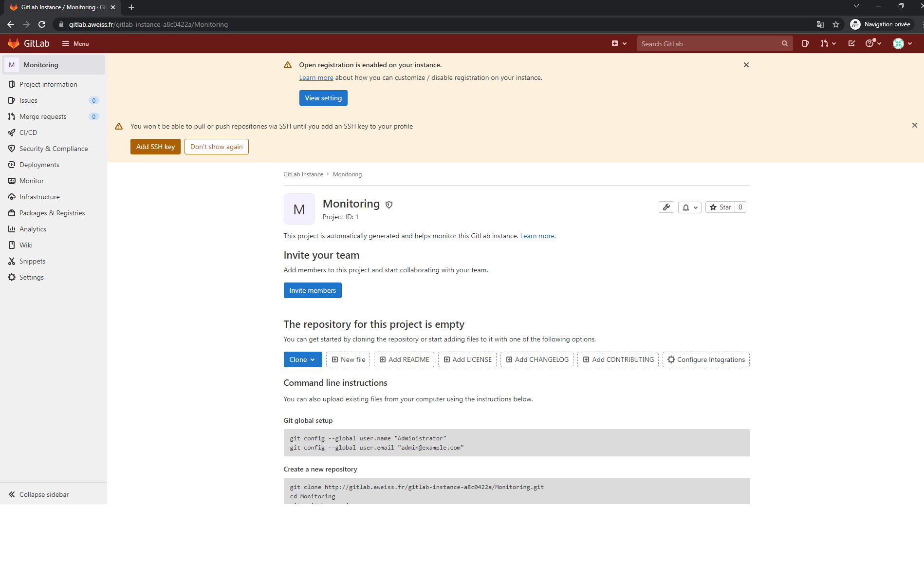Click Learn more link in project description
This screenshot has height=585, width=924.
(537, 236)
